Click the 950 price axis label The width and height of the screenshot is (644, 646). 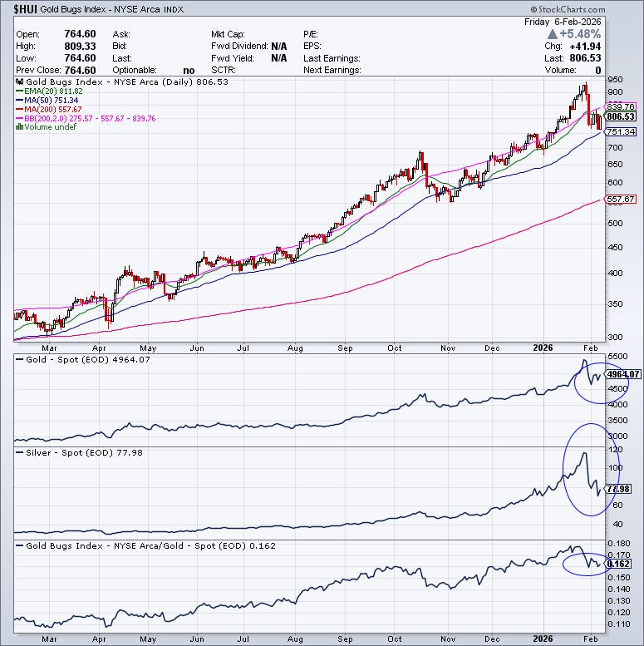pos(616,80)
